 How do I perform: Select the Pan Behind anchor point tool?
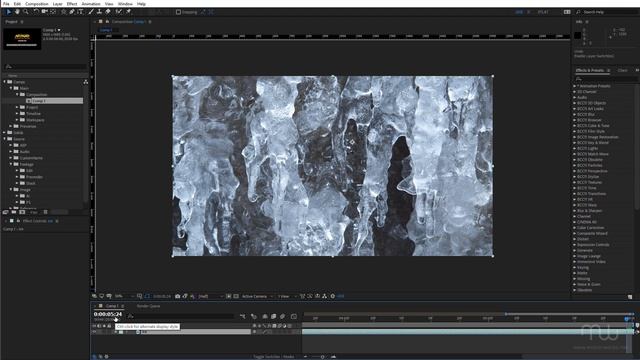[x=53, y=12]
